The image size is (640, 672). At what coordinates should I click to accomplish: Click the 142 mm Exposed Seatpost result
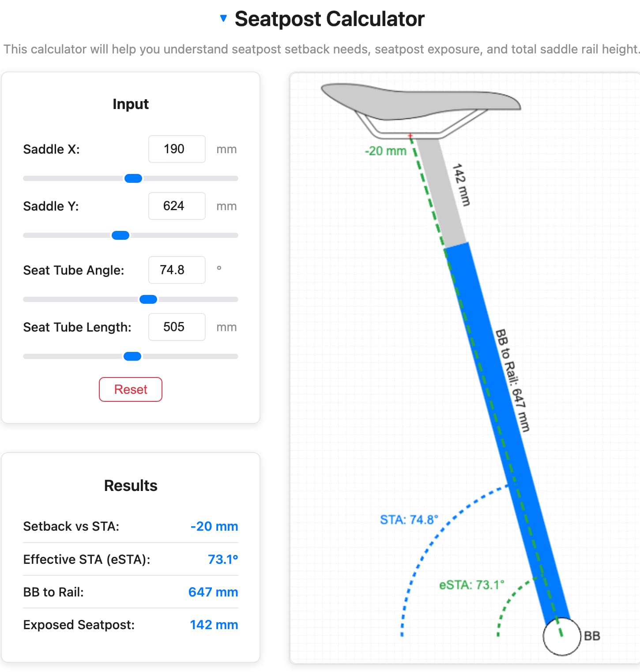click(x=214, y=625)
